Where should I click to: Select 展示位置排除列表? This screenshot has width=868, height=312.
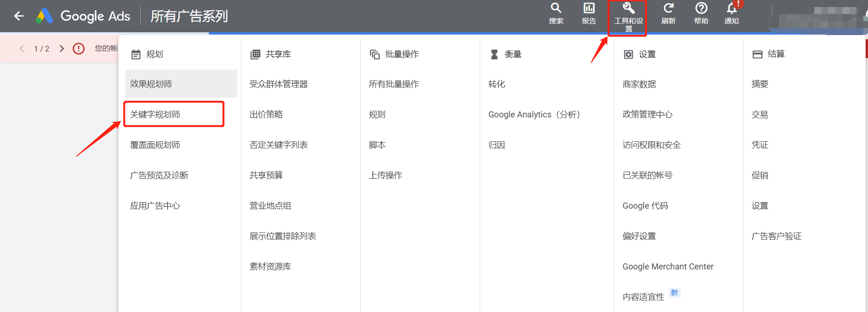tap(283, 236)
